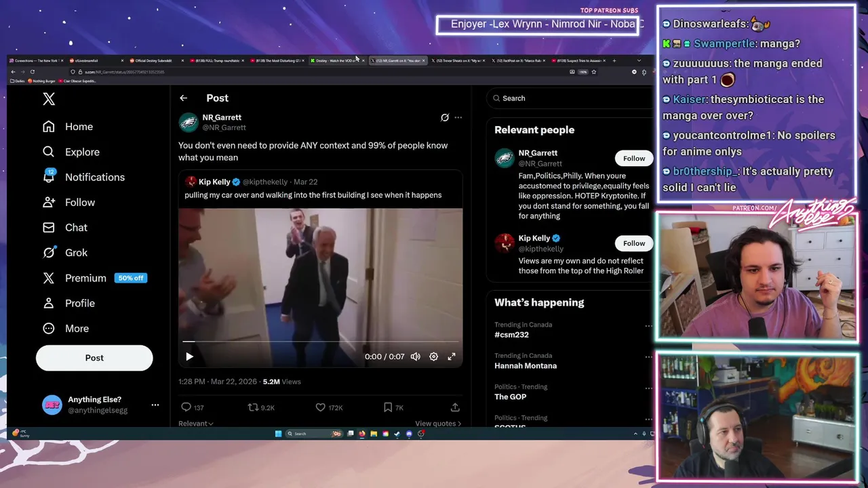Image resolution: width=868 pixels, height=488 pixels.
Task: Open Grok from the sidebar
Action: 65,252
